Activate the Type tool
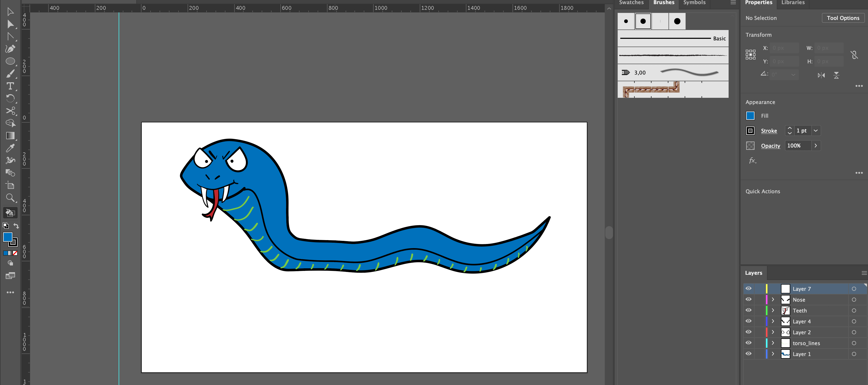Screen dimensions: 868x385 pos(10,86)
